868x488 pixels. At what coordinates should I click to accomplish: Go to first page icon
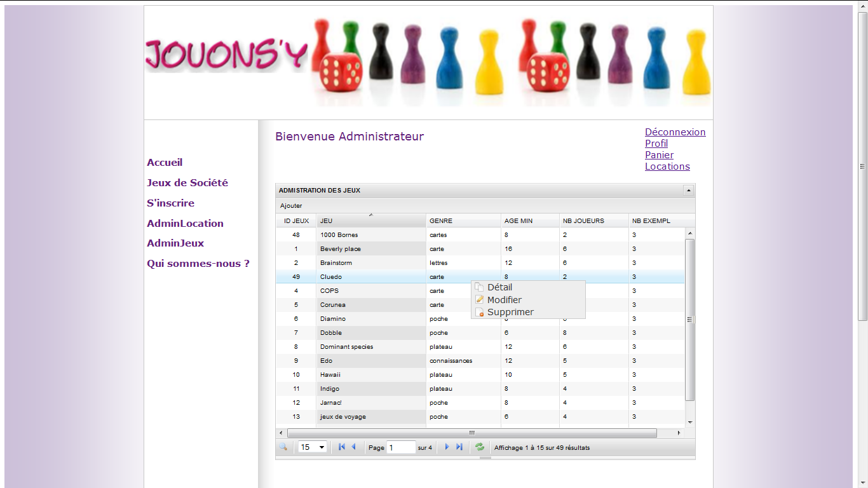point(342,447)
